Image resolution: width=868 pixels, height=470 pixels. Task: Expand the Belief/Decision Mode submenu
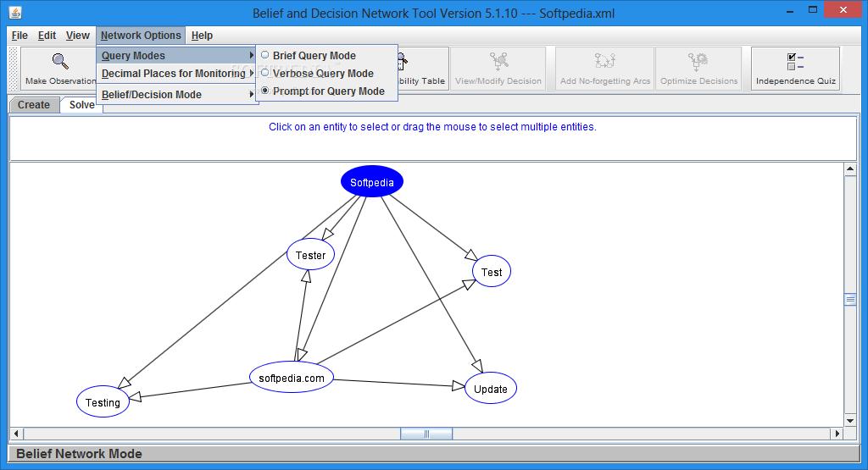pyautogui.click(x=176, y=95)
